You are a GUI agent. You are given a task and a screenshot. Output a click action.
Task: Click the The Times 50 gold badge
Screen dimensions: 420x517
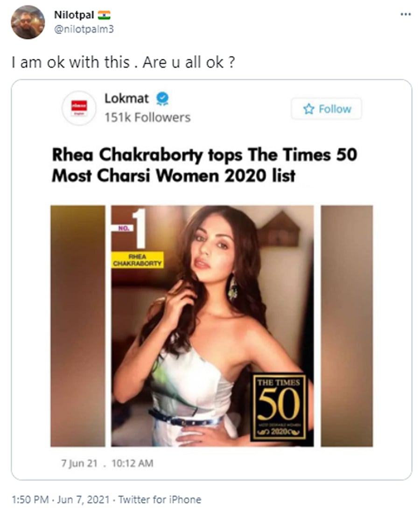279,406
